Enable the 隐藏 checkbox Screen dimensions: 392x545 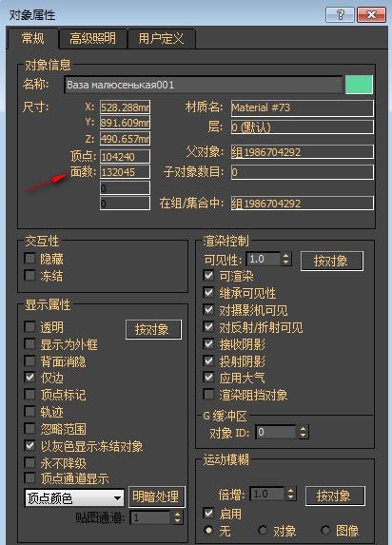tap(29, 259)
